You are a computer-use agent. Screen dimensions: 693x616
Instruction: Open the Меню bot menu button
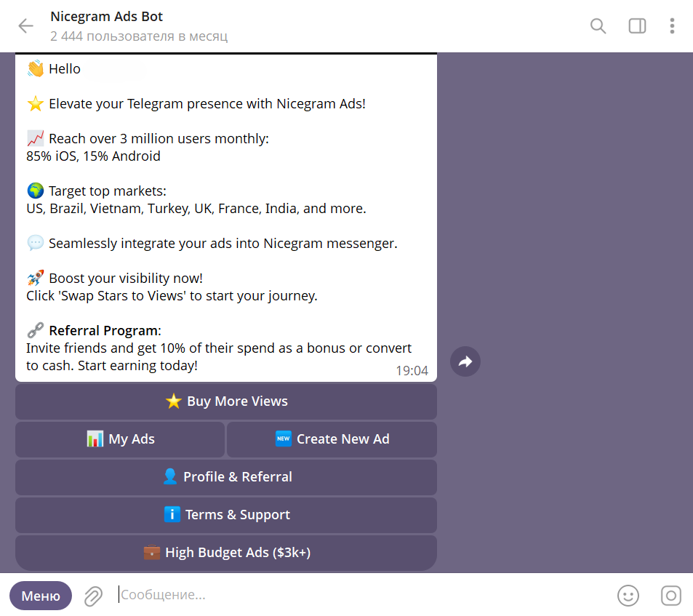[x=41, y=596]
